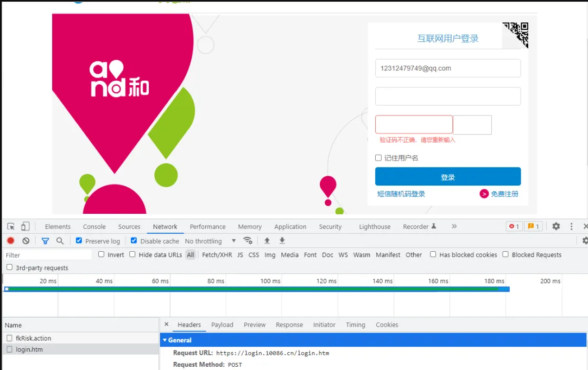Click the username field with 12312479749@qq.com
This screenshot has width=588, height=370.
pos(448,68)
